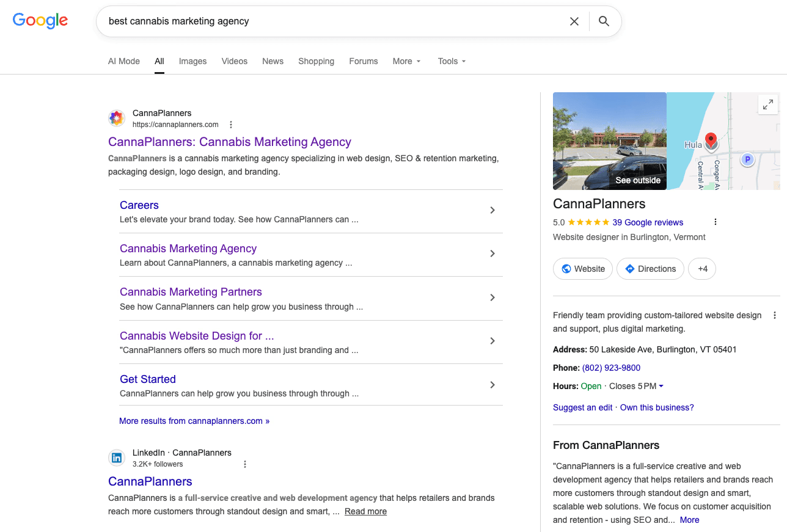Open See outside street view photo
Viewport: 787px width, 532px height.
610,141
